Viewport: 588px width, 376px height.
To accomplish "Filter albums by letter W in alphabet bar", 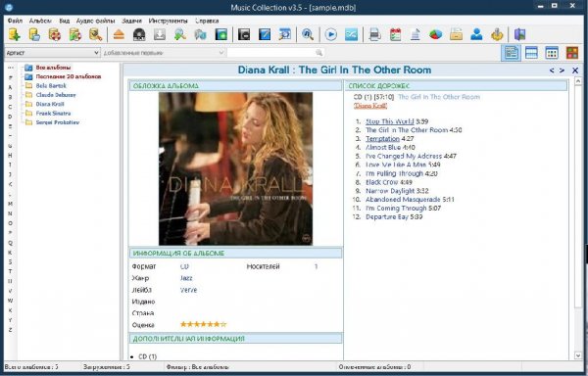I will pyautogui.click(x=10, y=301).
